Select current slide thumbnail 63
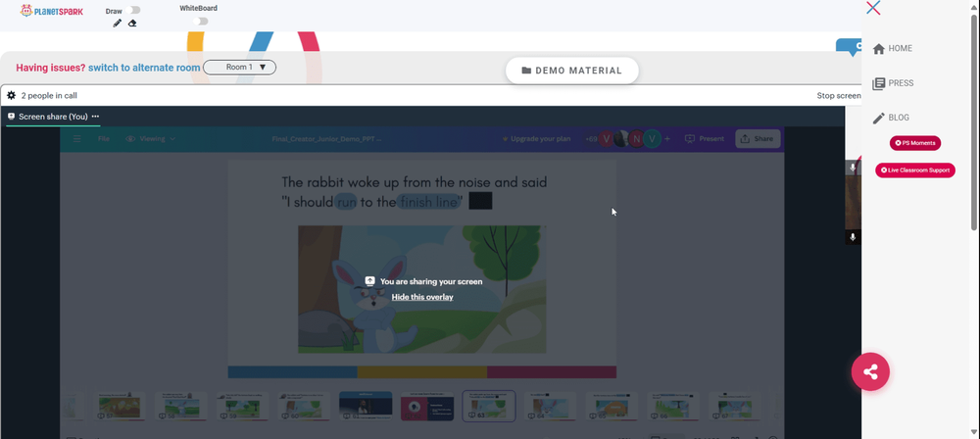 click(x=489, y=406)
